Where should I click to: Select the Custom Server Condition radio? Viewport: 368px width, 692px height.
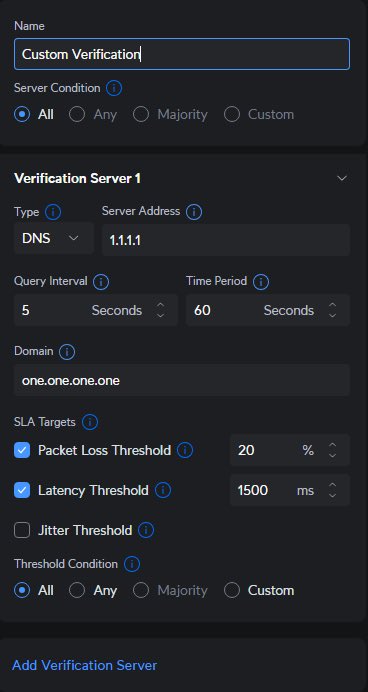click(232, 114)
